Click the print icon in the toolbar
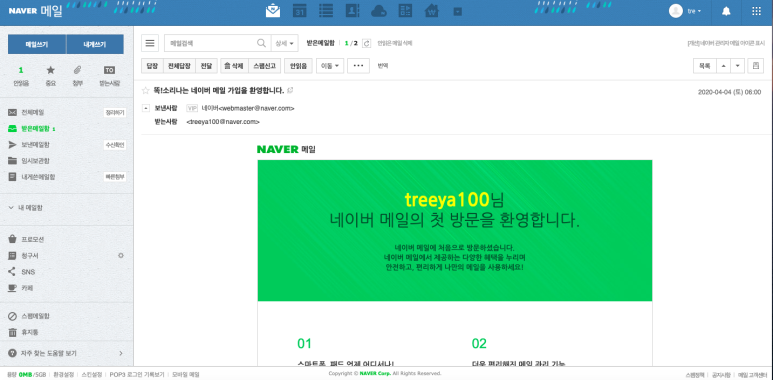Viewport: 773px width, 380px height. click(x=756, y=66)
